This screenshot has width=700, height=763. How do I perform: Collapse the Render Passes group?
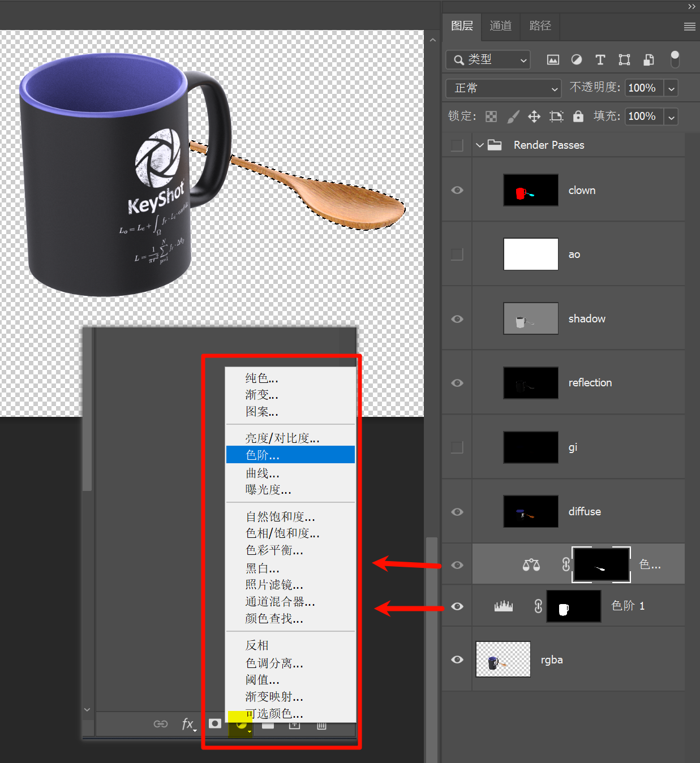tap(479, 145)
